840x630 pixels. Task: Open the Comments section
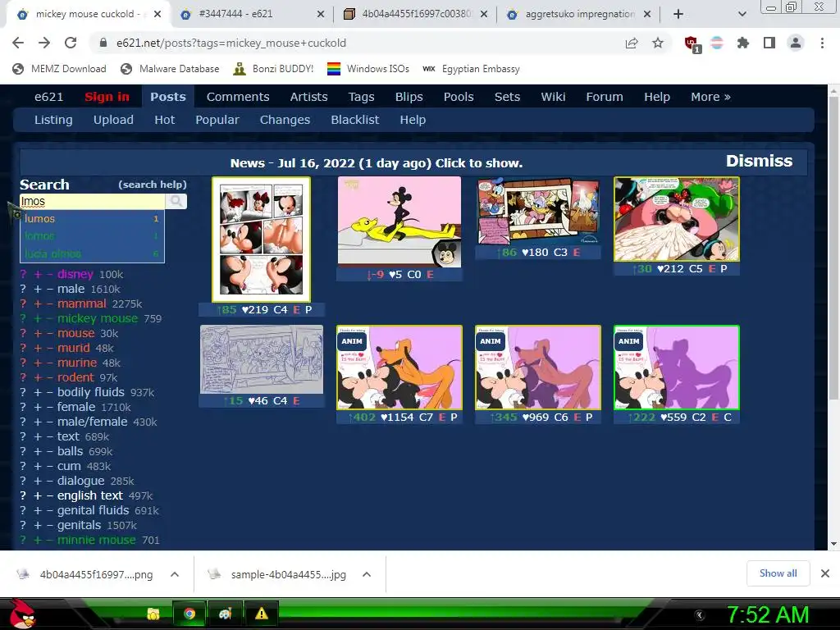238,97
